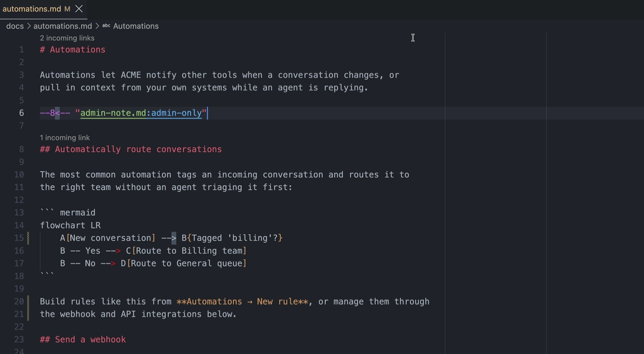The width and height of the screenshot is (644, 354).
Task: Click the "A[New conversation]" node text
Action: (108, 238)
